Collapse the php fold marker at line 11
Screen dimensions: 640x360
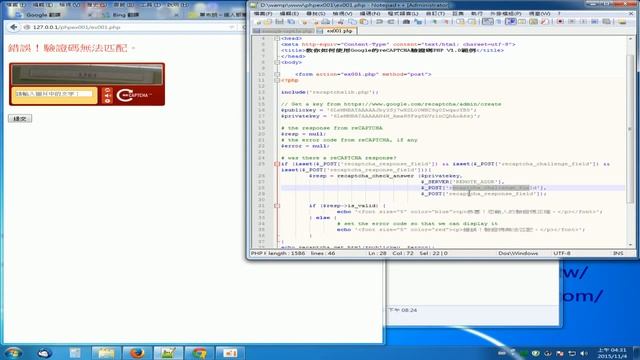click(277, 80)
